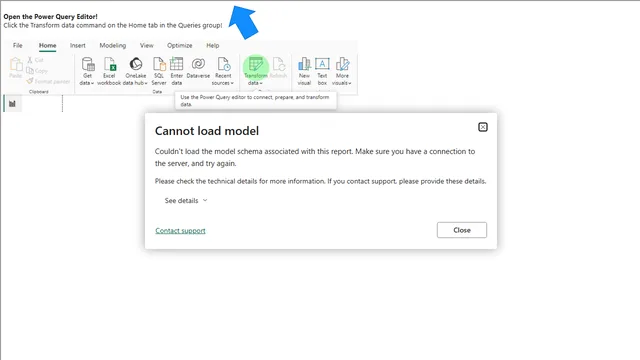Expand the Transform data dropdown arrow
This screenshot has height=360, width=640.
coord(261,83)
